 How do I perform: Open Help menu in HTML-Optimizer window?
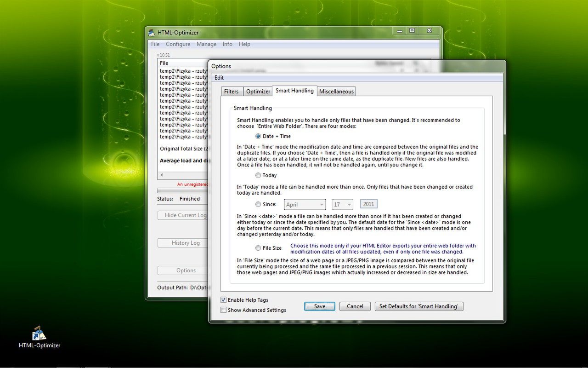244,44
